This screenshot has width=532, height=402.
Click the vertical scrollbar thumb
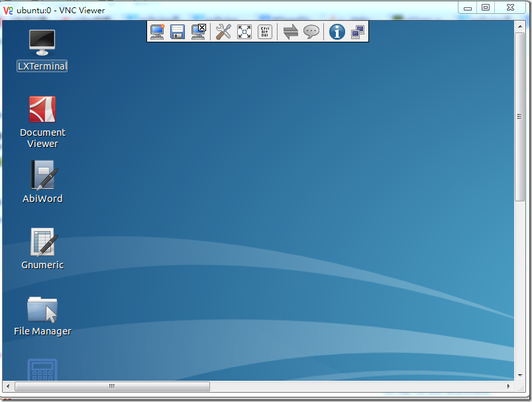coord(520,117)
